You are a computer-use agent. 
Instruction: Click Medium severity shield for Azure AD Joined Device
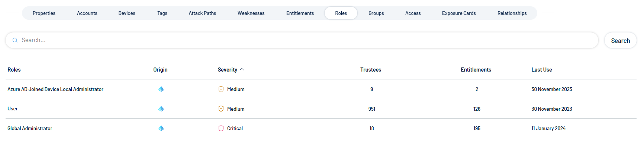tap(221, 89)
